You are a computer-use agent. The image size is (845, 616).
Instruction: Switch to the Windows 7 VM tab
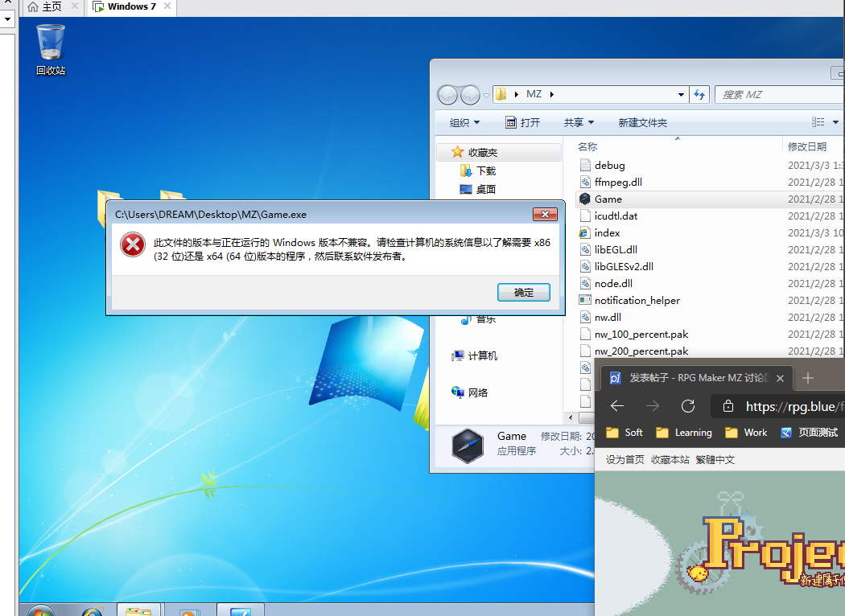131,6
